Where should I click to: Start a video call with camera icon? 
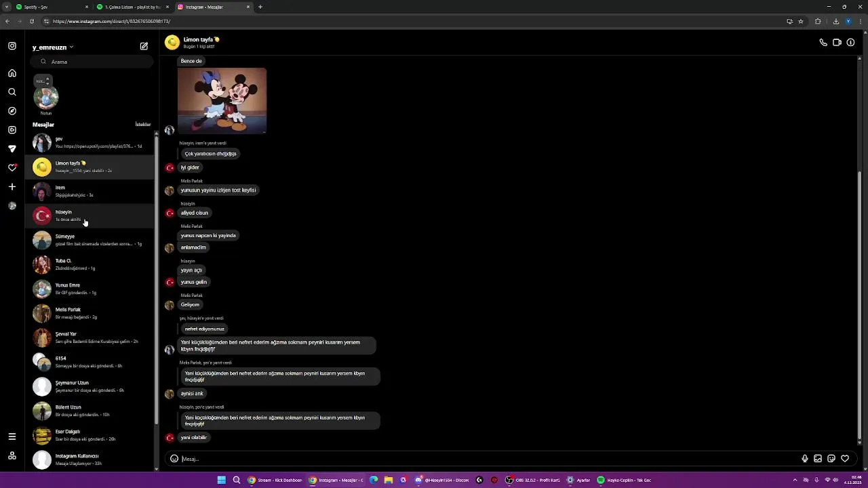tap(837, 43)
